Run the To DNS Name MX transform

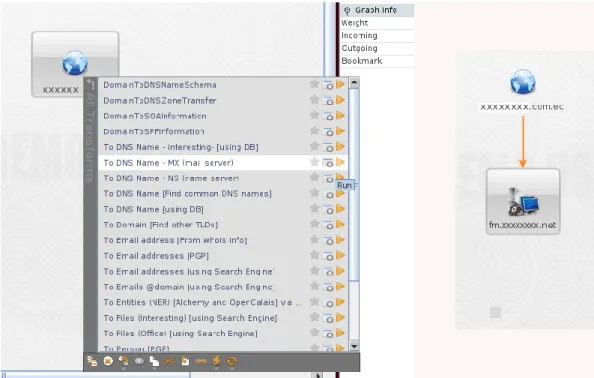[x=340, y=162]
